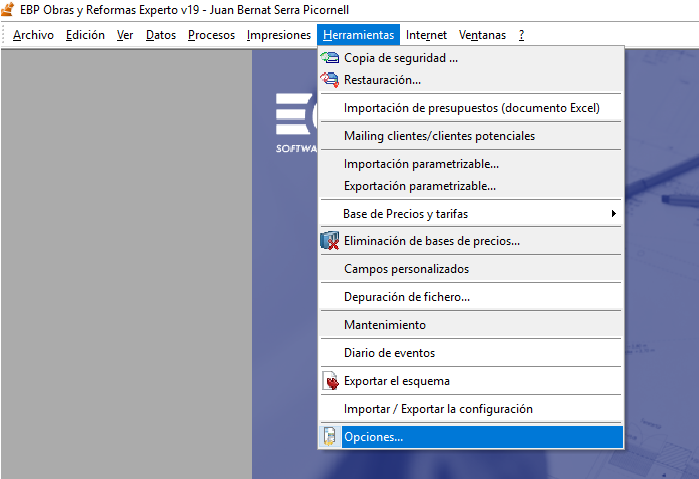Open Diario de eventos
Screen dimensions: 699x479
coord(471,353)
